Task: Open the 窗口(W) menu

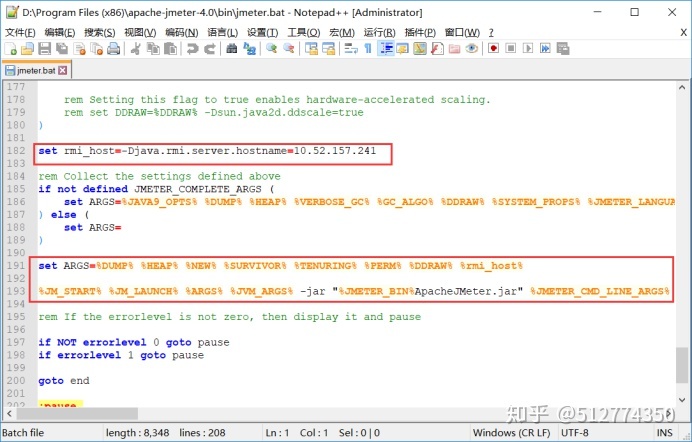Action: 462,33
